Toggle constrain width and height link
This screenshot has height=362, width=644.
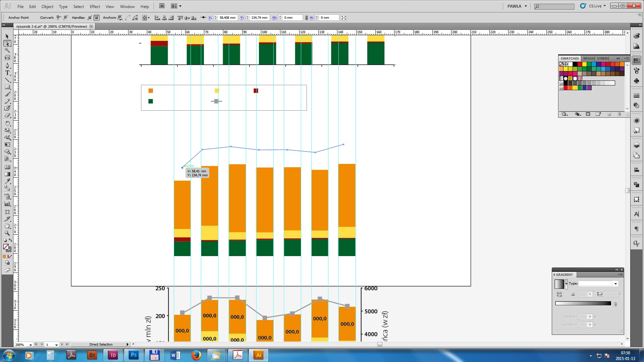tap(306, 17)
